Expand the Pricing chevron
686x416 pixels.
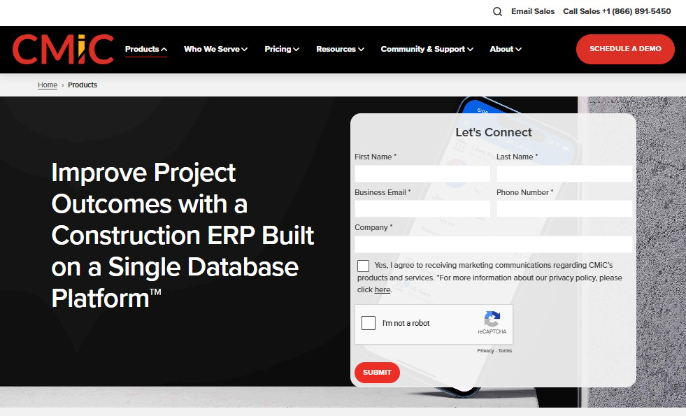296,49
